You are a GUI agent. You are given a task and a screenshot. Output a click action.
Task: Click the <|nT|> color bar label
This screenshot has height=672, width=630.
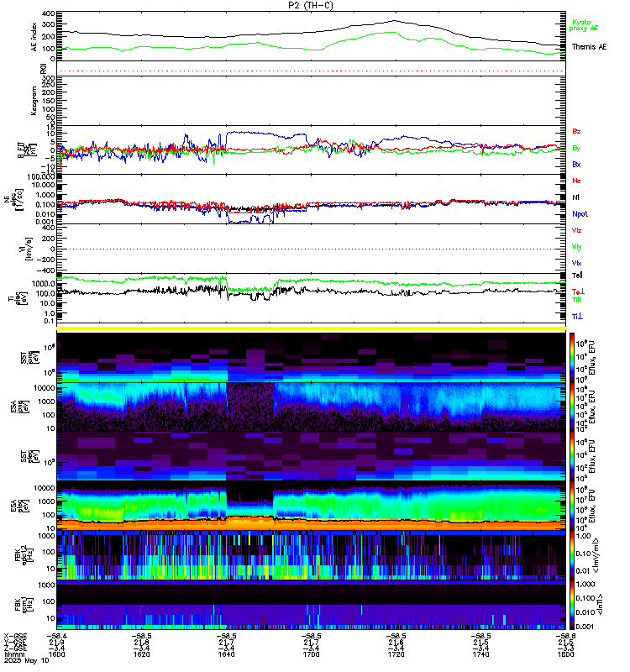point(601,605)
